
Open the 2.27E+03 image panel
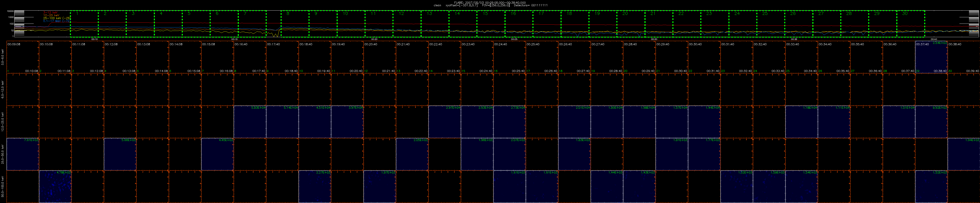click(315, 186)
